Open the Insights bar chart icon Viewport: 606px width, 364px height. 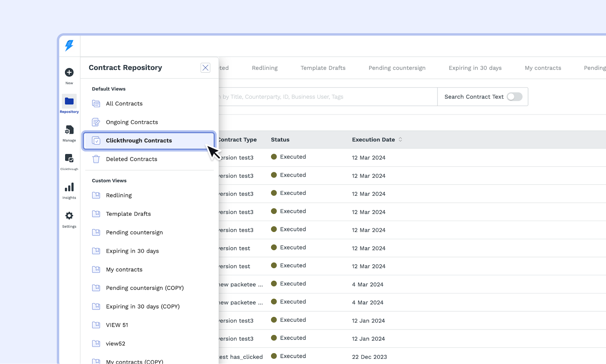click(x=69, y=187)
